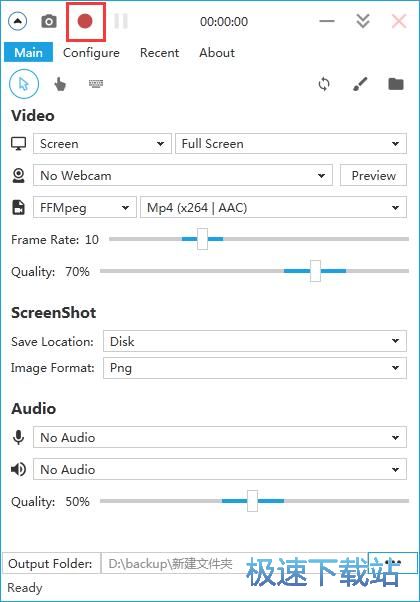Toggle the include mouse cursor option
Screen dimensions: 420x602
(24, 84)
